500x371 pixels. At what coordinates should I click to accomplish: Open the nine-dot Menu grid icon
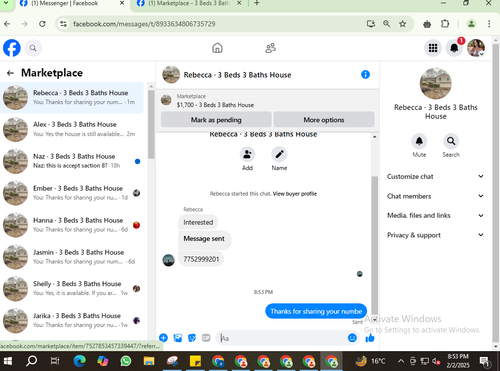[x=433, y=48]
